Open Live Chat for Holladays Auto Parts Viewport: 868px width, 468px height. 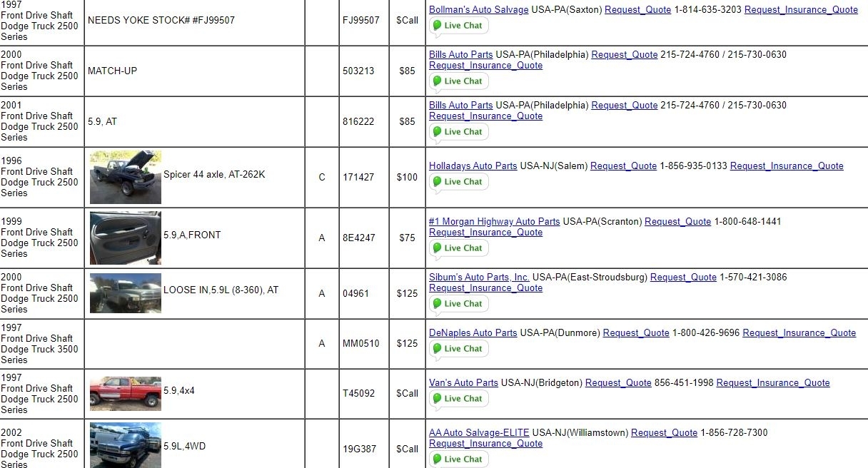459,182
